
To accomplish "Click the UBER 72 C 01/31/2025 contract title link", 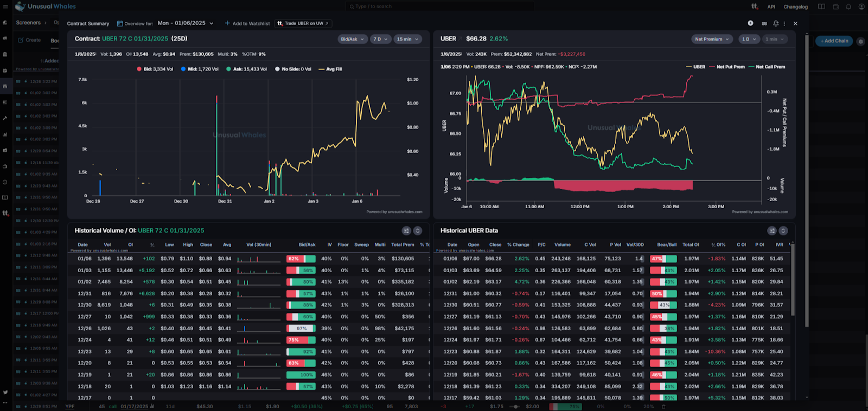I will [x=135, y=39].
